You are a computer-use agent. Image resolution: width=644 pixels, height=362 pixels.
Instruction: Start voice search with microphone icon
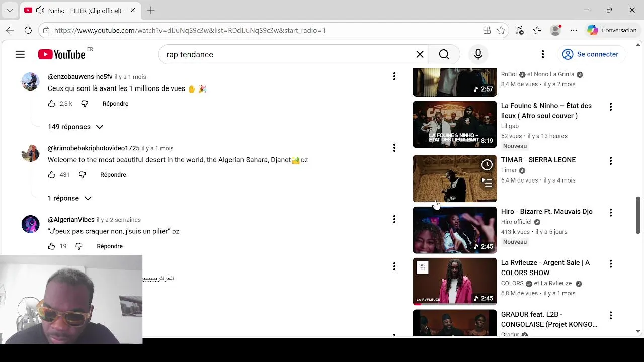tap(478, 54)
